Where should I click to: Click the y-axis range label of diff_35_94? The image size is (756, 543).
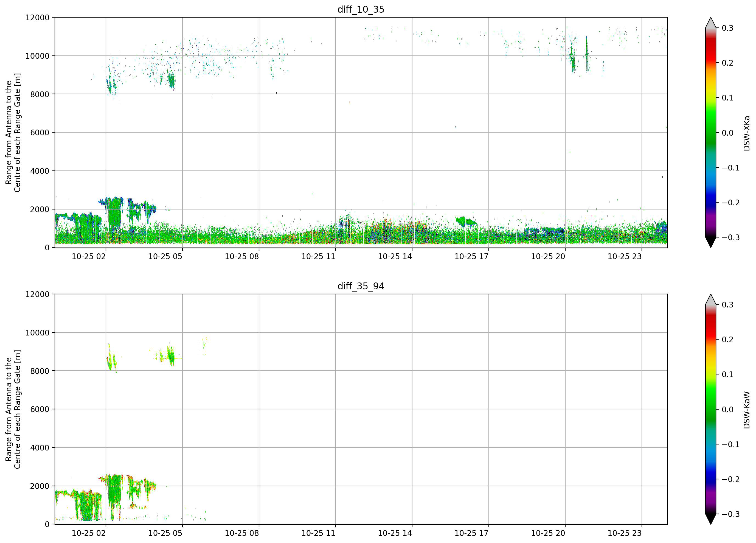[13, 409]
